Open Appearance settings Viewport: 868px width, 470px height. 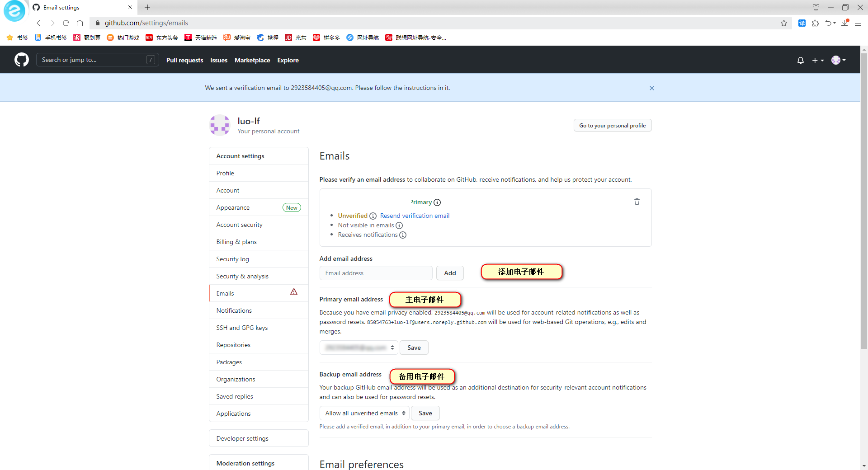pos(259,207)
